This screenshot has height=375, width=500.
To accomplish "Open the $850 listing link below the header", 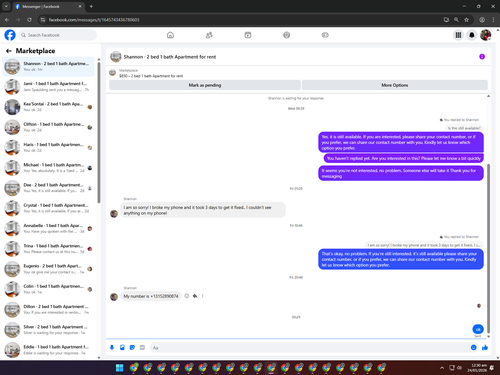I will coord(151,76).
